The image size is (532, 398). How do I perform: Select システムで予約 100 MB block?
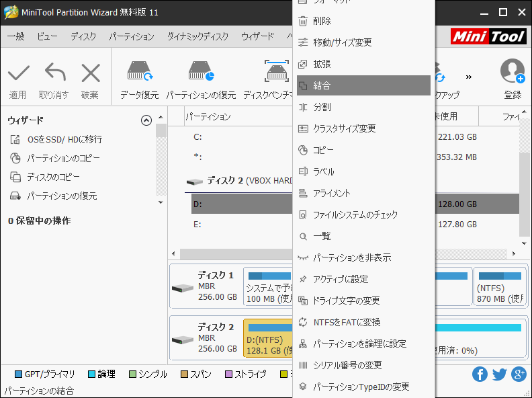(268, 286)
